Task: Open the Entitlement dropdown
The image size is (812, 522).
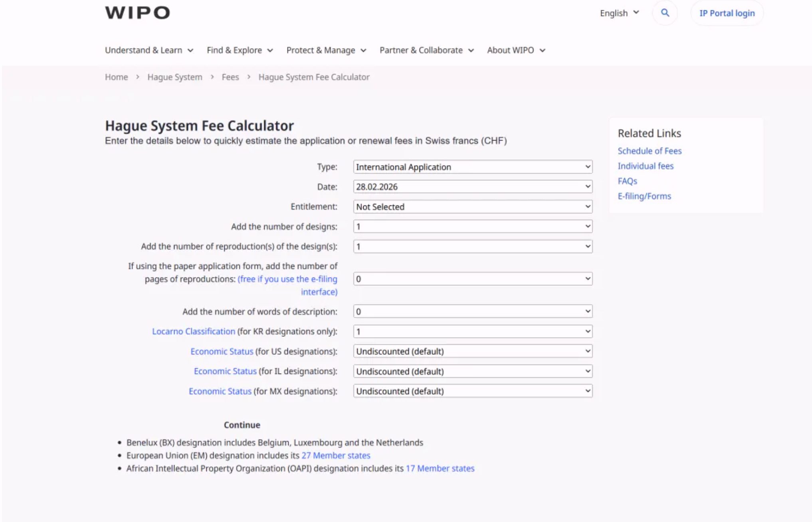Action: (x=473, y=207)
